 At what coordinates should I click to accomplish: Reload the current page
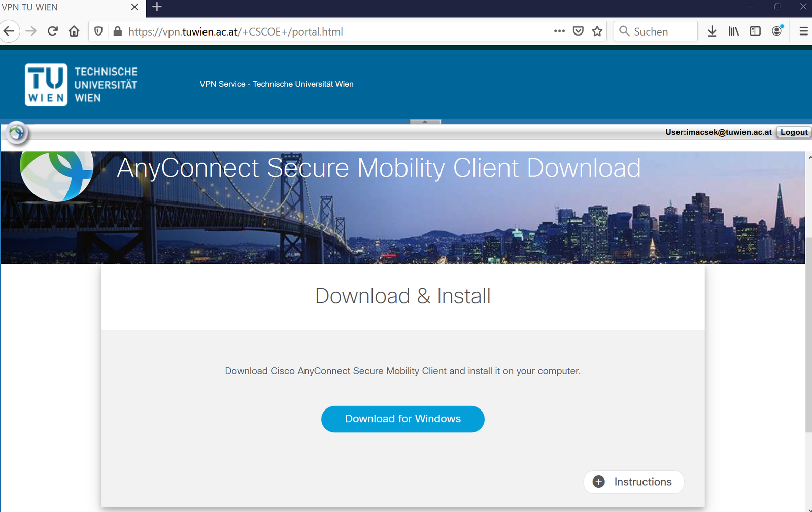[53, 31]
